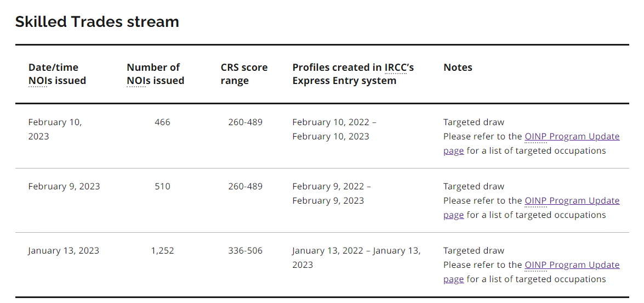Click the February 9, 2023 date cell

point(64,187)
